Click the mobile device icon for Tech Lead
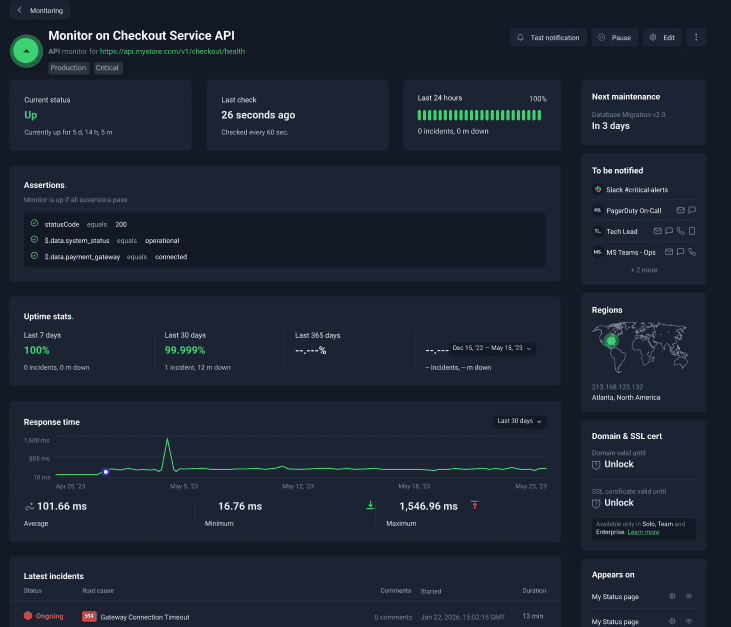This screenshot has height=627, width=731. (692, 231)
